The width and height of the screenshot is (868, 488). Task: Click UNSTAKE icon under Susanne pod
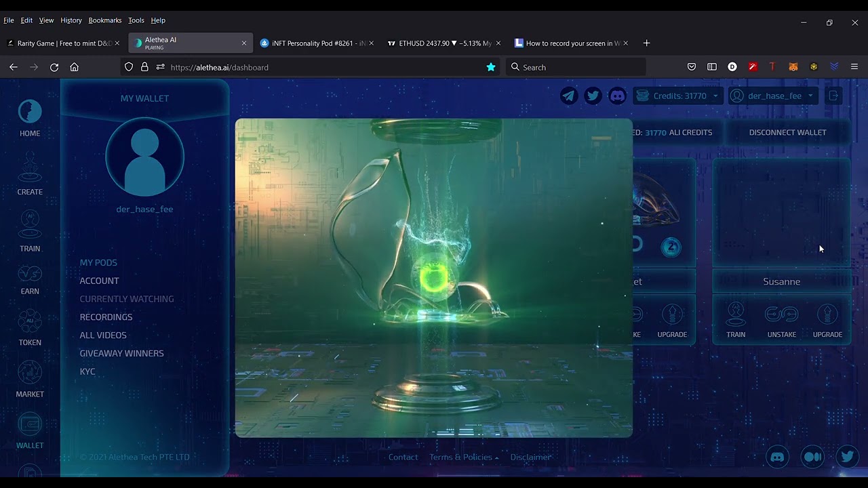(x=782, y=314)
